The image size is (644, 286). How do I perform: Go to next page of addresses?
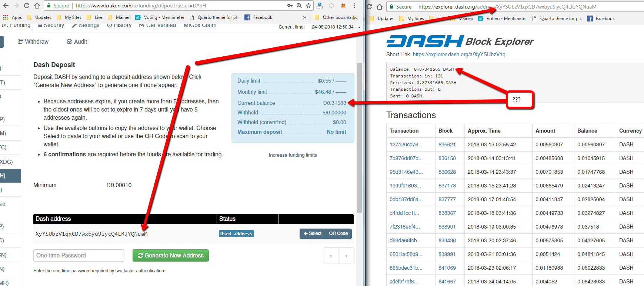pos(346,255)
